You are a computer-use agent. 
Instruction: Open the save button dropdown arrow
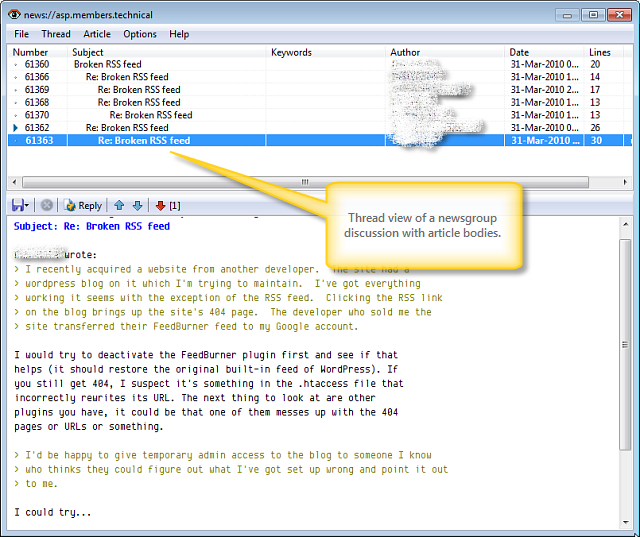click(x=27, y=205)
